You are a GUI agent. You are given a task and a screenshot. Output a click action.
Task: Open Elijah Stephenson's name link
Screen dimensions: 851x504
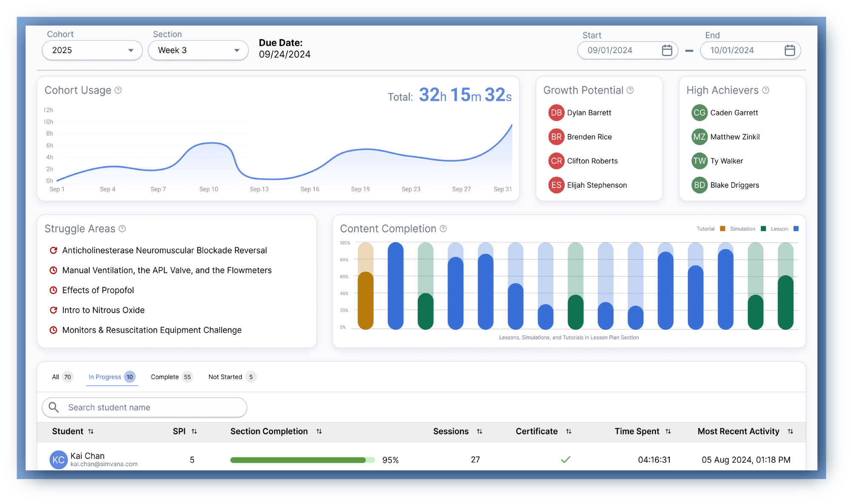click(x=597, y=185)
